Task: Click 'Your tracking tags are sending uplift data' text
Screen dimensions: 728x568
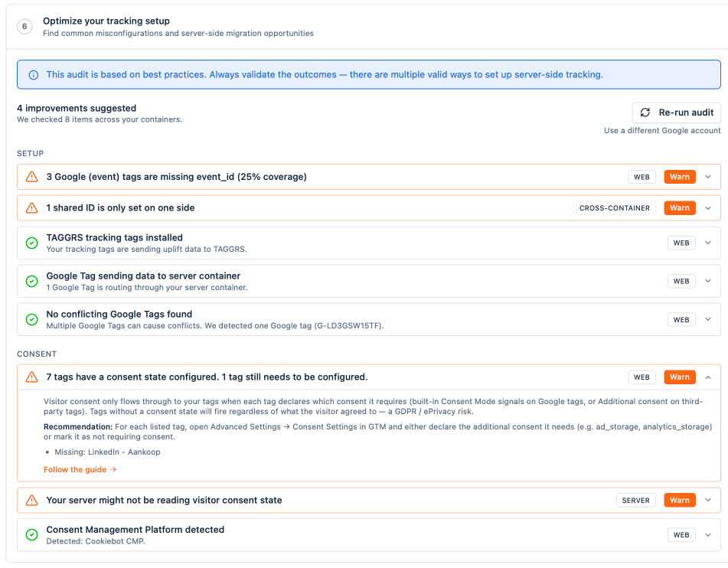Action: [x=146, y=249]
